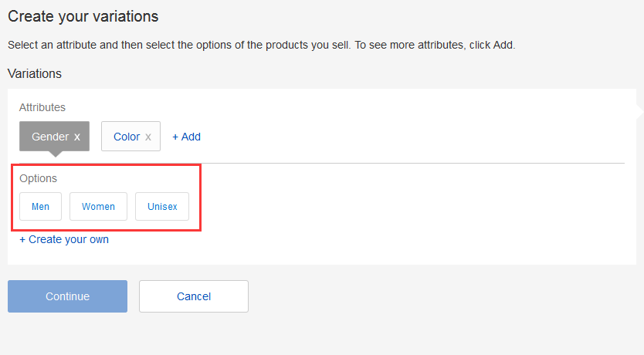This screenshot has height=355, width=644.
Task: Click the instruction text about selecting attributes
Action: click(x=261, y=45)
